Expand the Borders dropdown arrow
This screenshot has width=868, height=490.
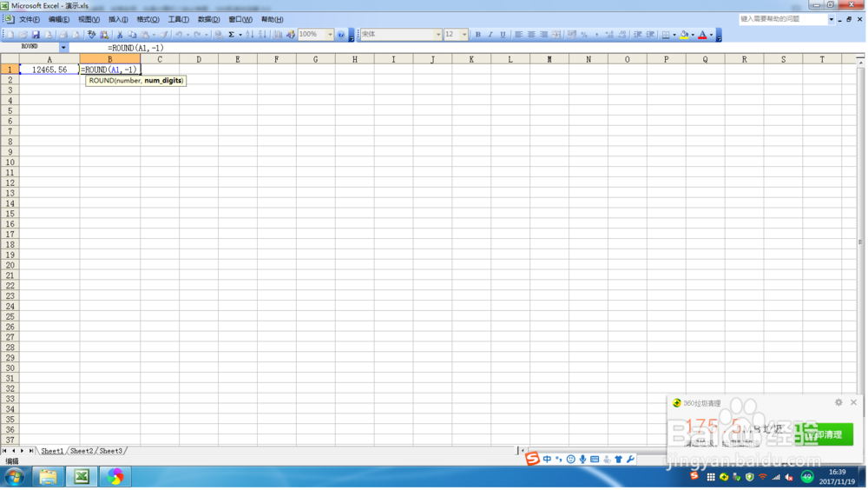click(x=674, y=35)
